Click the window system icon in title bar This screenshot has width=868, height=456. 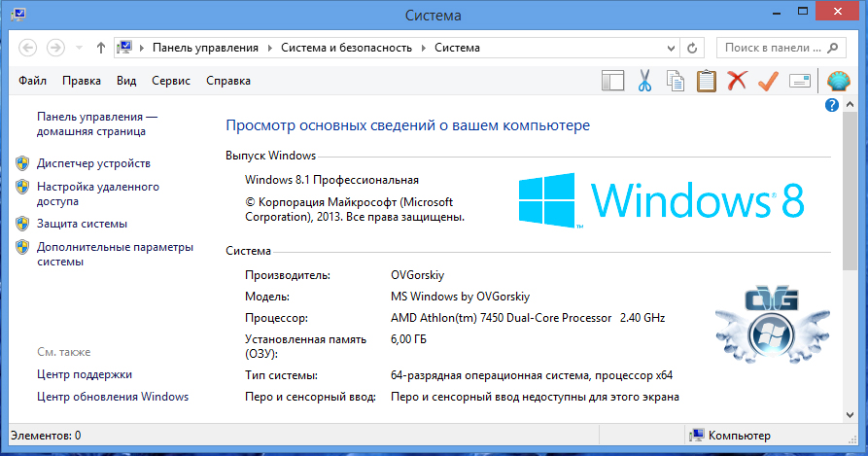(x=18, y=15)
